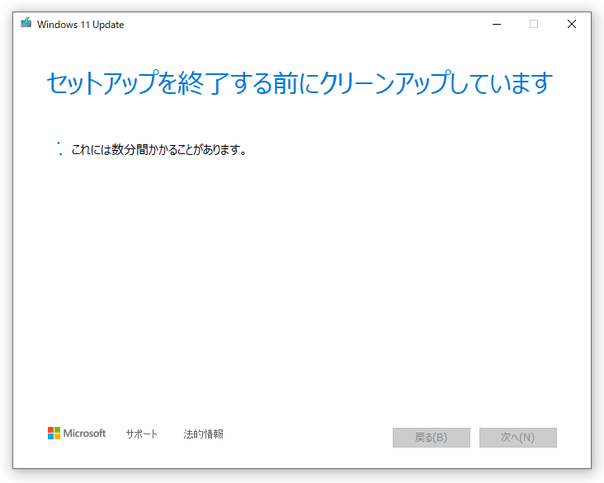Open the サポート link
Image resolution: width=604 pixels, height=483 pixels.
142,434
